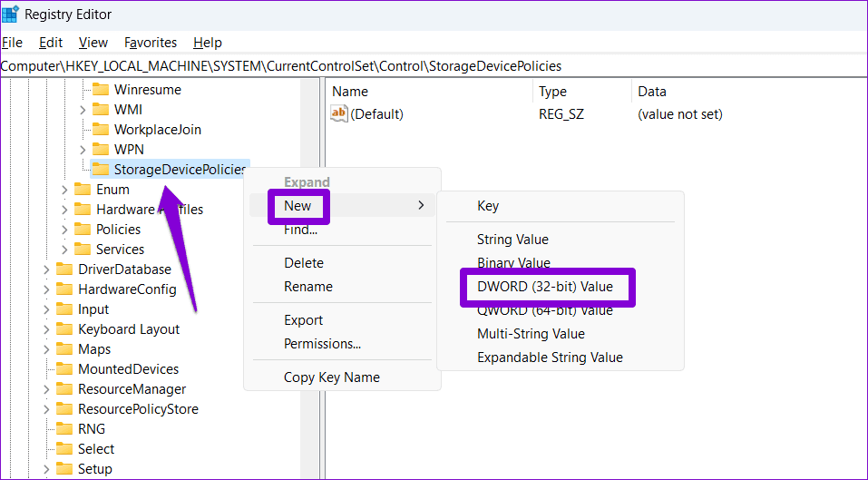Choose Delete in the context menu
This screenshot has height=480, width=868.
click(342, 262)
